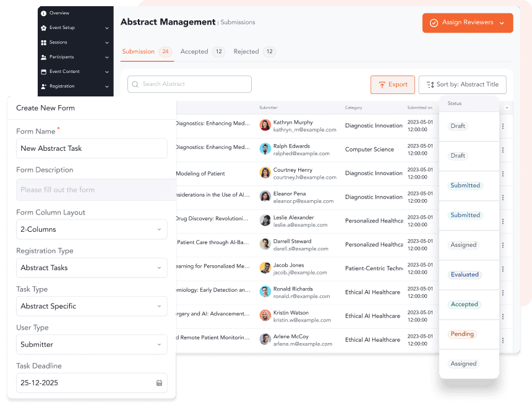Open Sort by Abstract Title dropdown

coord(462,85)
